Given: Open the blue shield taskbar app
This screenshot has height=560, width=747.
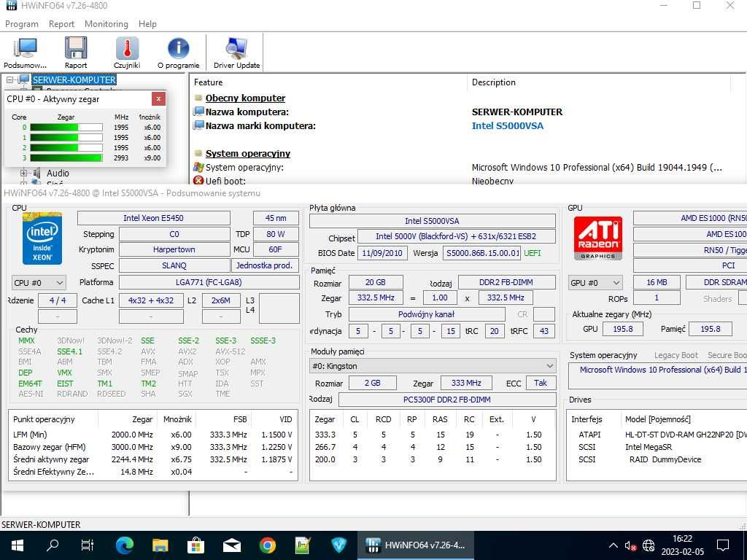Looking at the screenshot, I should point(338,545).
